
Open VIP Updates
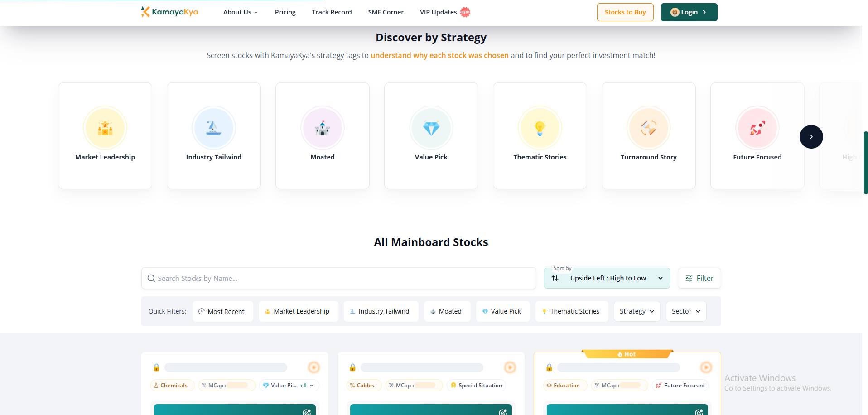coord(438,12)
